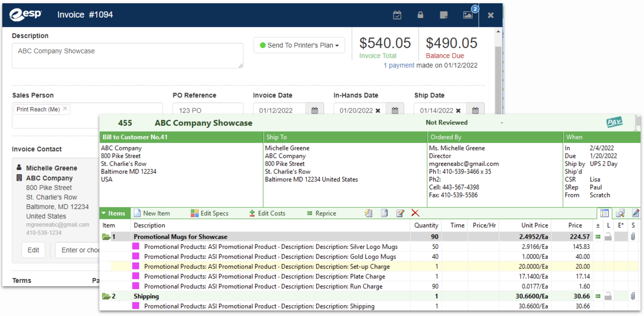Select Reprice in items toolbar
This screenshot has width=644, height=316.
pos(322,213)
